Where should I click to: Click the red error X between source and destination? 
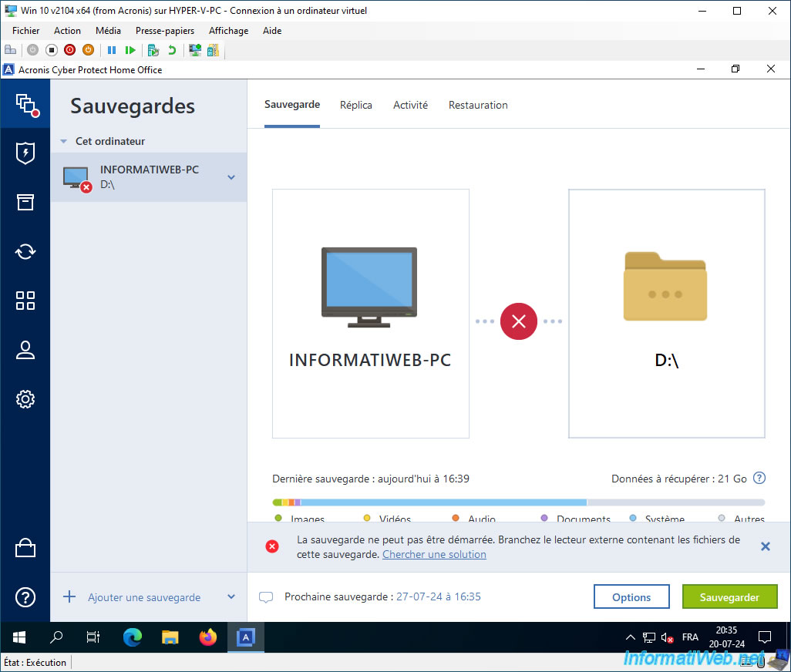tap(519, 321)
